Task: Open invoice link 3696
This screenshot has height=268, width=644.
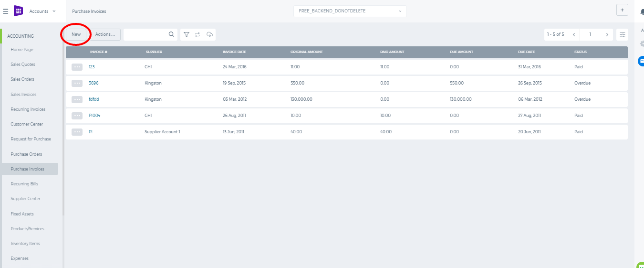Action: click(93, 83)
